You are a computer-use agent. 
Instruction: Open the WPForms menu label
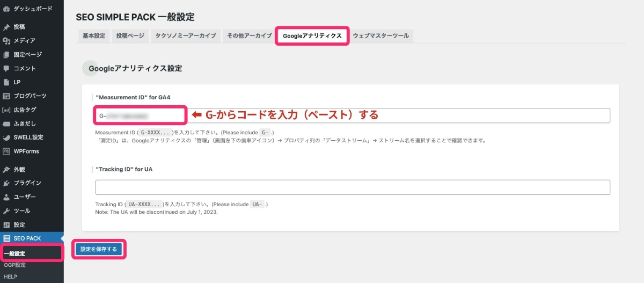point(27,151)
